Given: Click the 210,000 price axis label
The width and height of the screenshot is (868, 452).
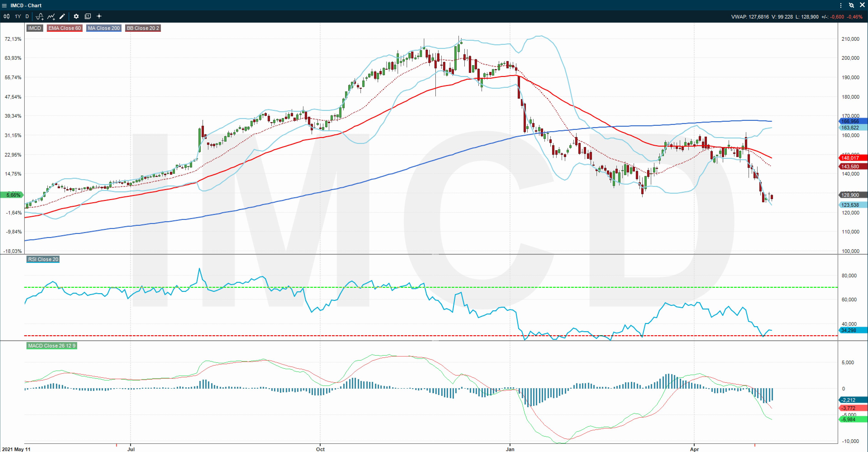Looking at the screenshot, I should coord(851,39).
